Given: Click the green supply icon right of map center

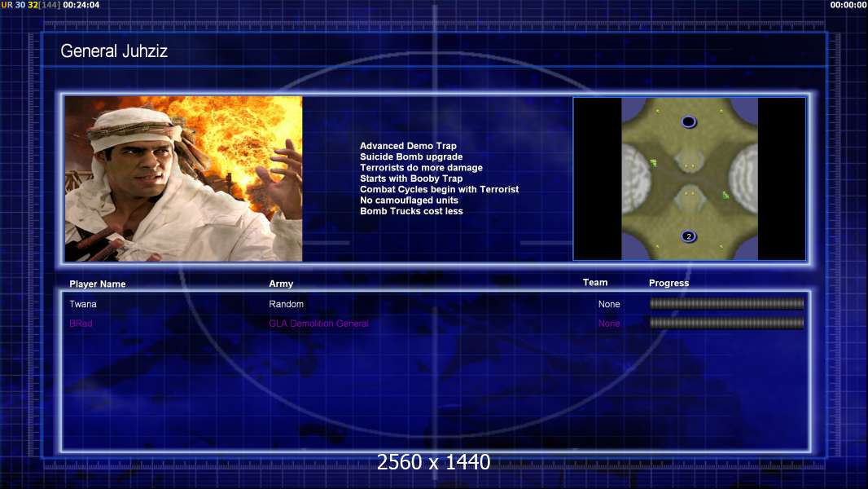Looking at the screenshot, I should 725,195.
